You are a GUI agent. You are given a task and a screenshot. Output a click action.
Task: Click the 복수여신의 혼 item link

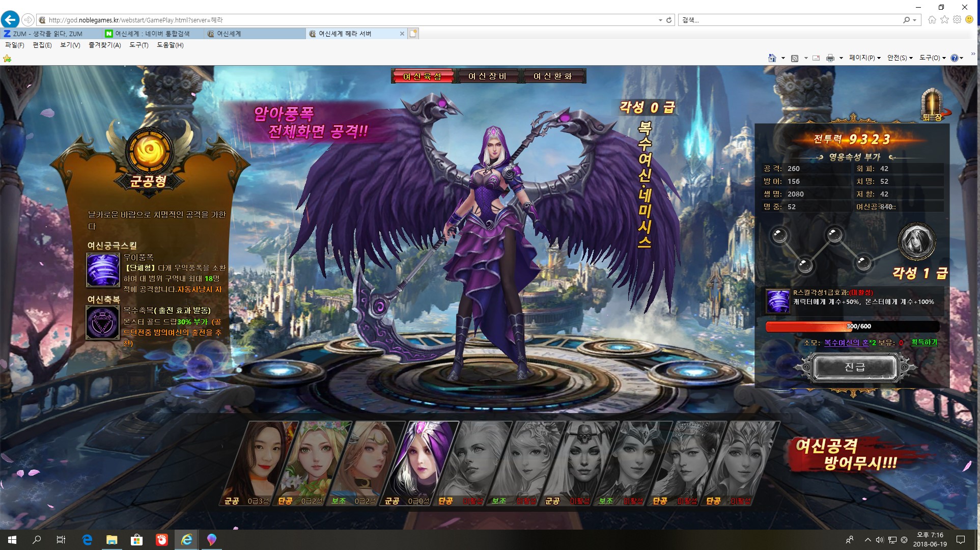(x=847, y=343)
